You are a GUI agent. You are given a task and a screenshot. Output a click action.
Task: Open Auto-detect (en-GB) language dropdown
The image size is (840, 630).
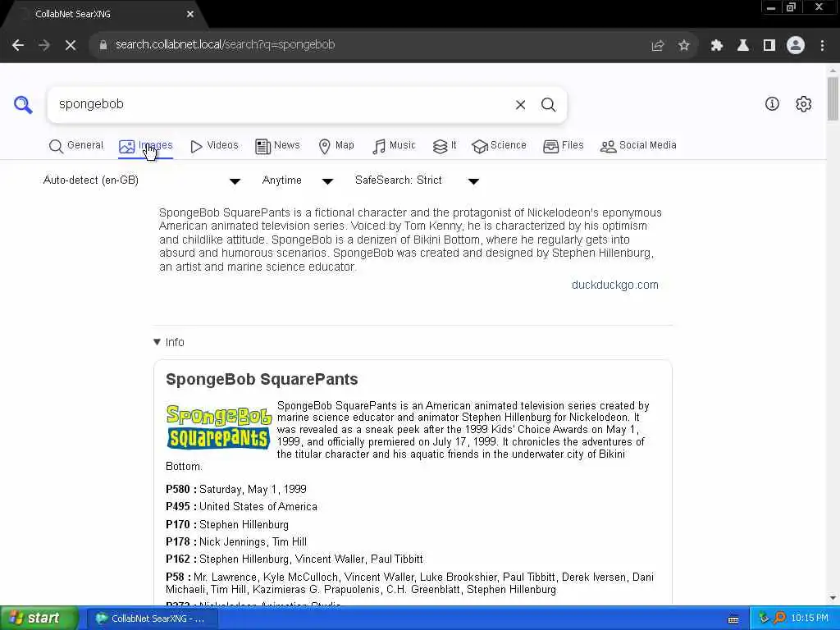point(142,180)
